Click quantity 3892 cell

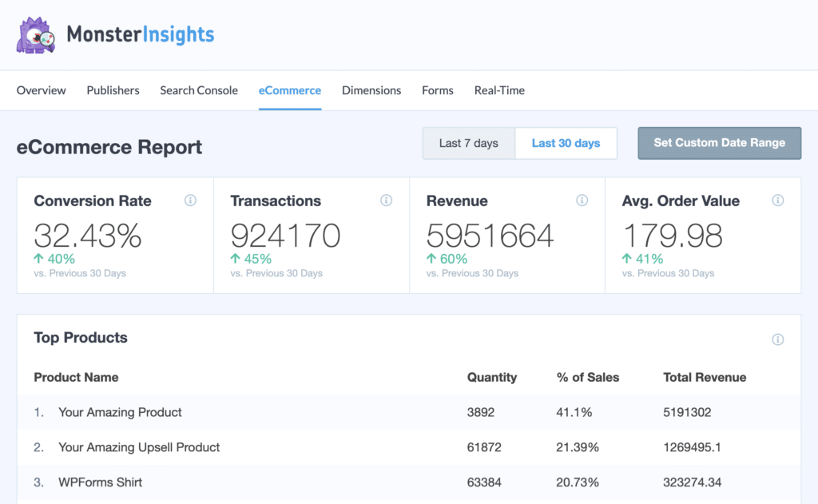pos(480,412)
